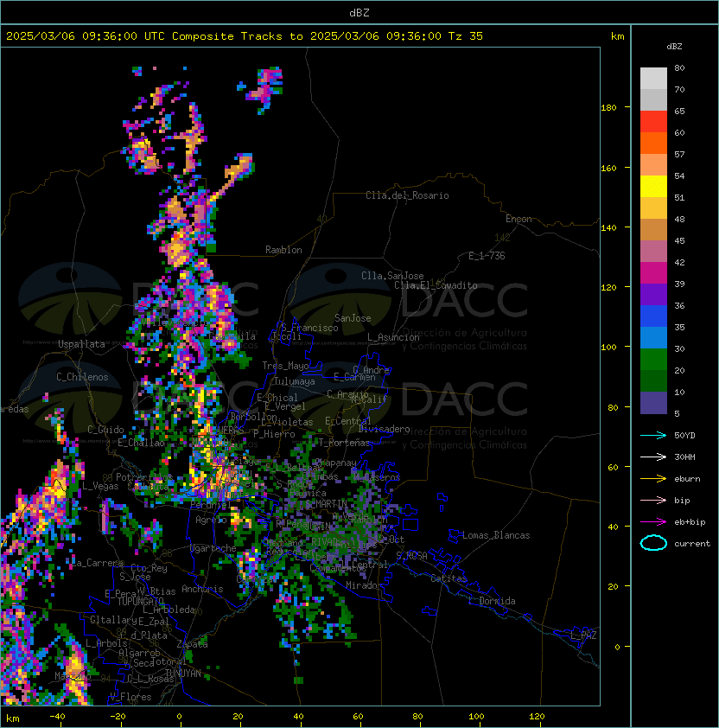Click the 'current' legend label

pos(692,544)
